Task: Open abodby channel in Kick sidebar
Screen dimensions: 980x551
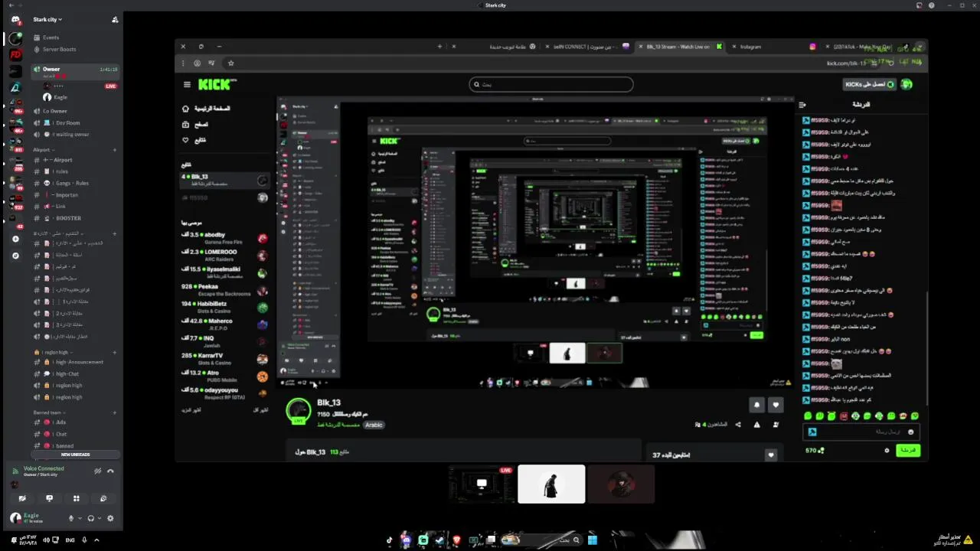Action: pos(224,238)
